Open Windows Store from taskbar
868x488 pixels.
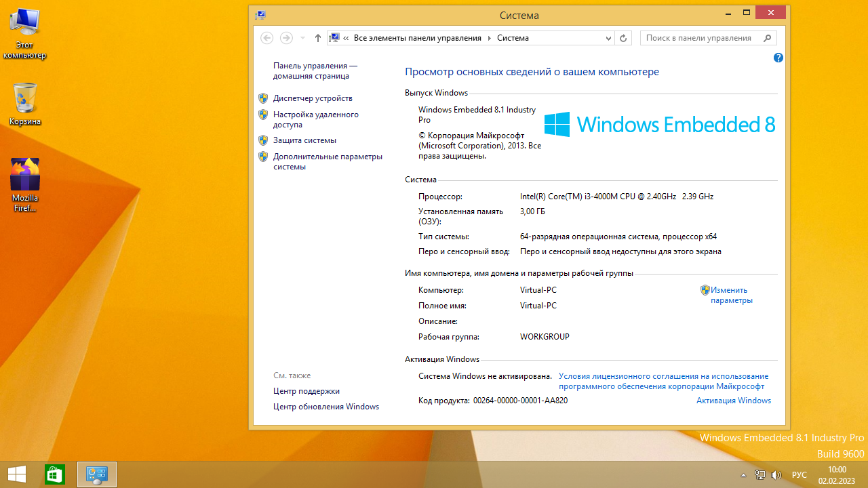click(x=54, y=474)
